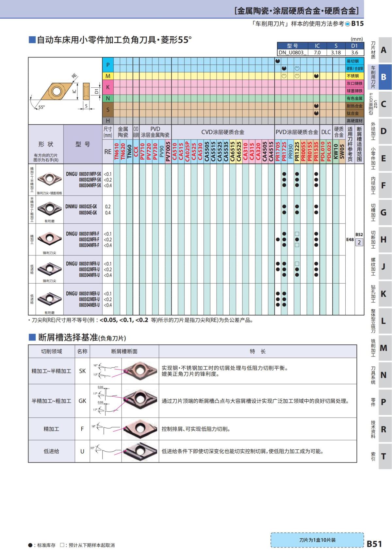392x555 pixels.
Task: Select section tab B 车削用刀片
Action: [380, 77]
